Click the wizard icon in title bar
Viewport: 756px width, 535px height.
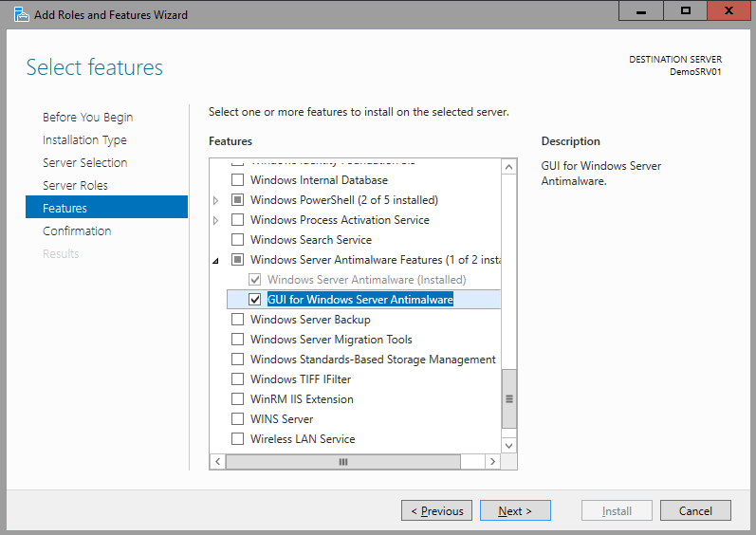[x=21, y=14]
